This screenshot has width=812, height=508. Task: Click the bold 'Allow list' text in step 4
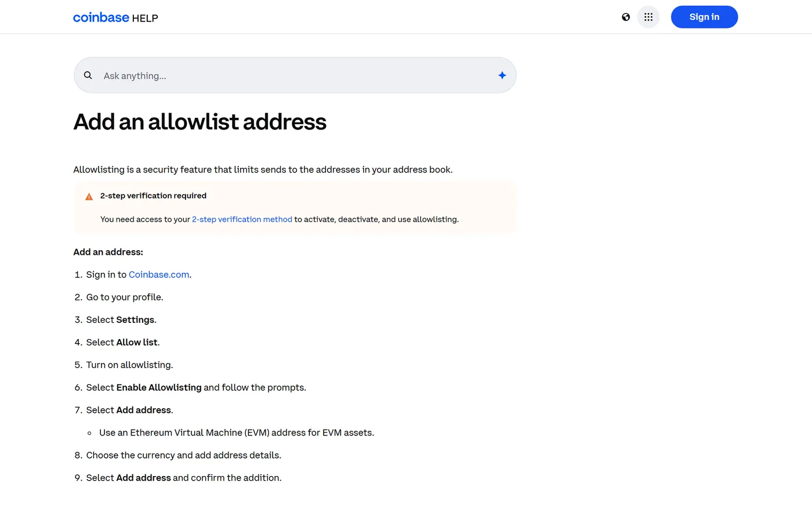[x=137, y=343]
